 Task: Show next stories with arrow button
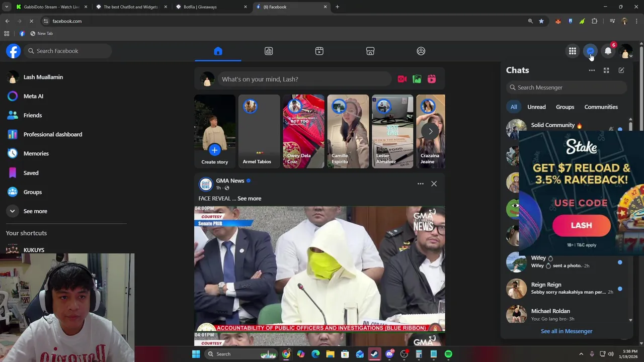click(431, 131)
